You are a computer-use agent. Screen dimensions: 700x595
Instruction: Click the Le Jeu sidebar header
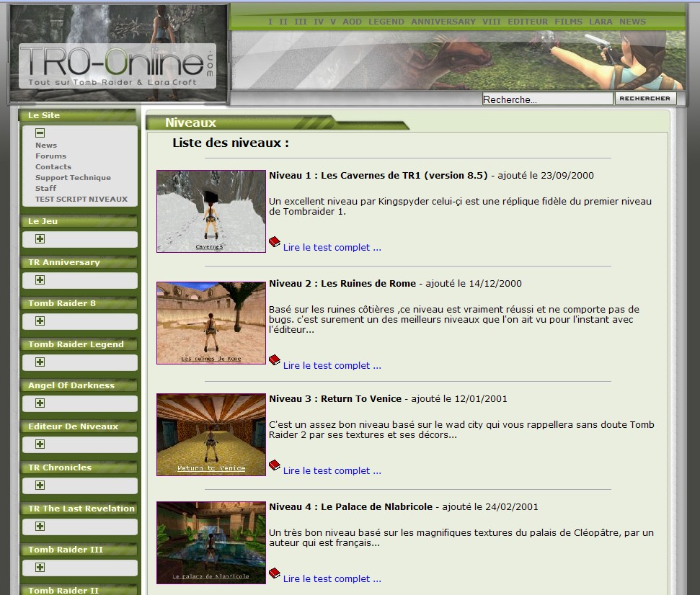pyautogui.click(x=78, y=220)
